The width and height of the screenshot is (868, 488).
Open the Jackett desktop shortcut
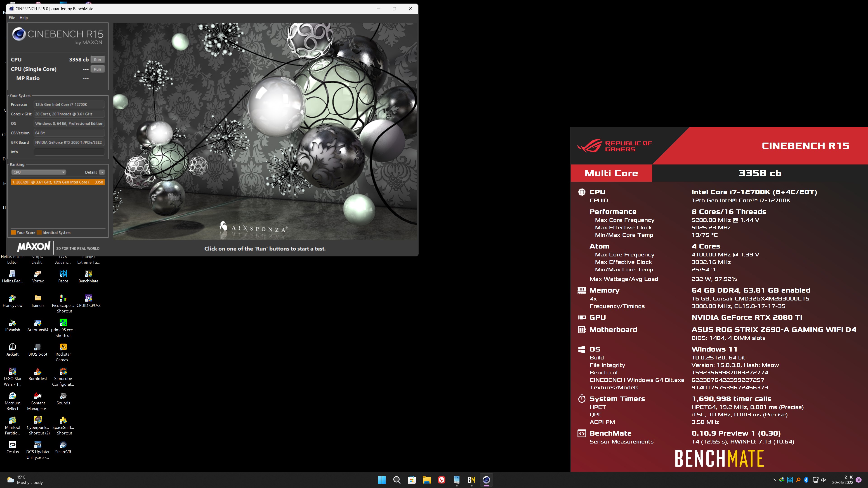(x=12, y=350)
